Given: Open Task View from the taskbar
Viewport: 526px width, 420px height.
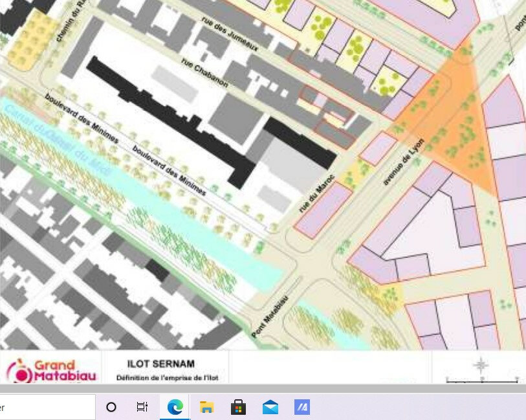Looking at the screenshot, I should [x=142, y=407].
